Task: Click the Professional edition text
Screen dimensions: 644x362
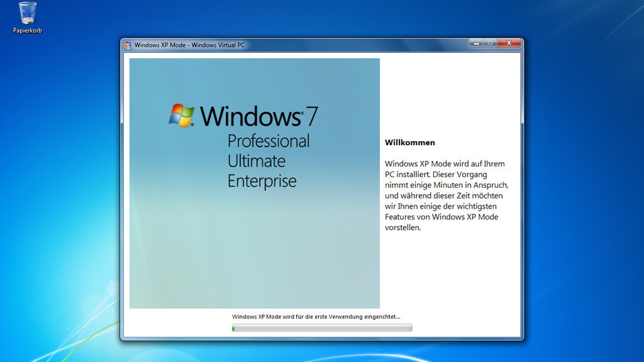Action: (269, 141)
